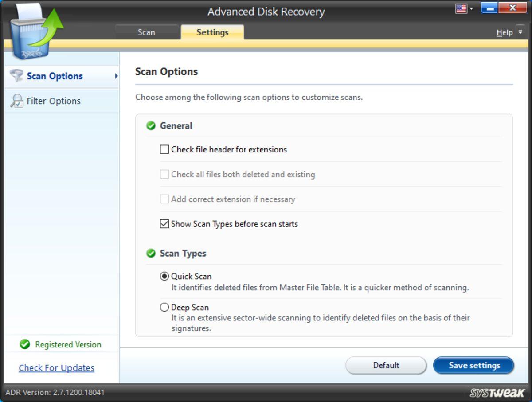Click the Filter Options magnifier icon
The height and width of the screenshot is (402, 532).
[16, 101]
